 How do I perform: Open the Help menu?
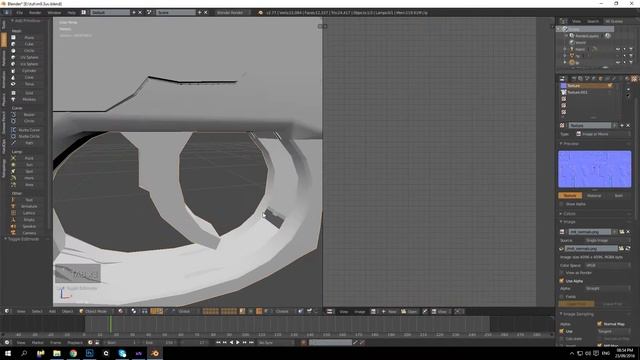(71, 13)
